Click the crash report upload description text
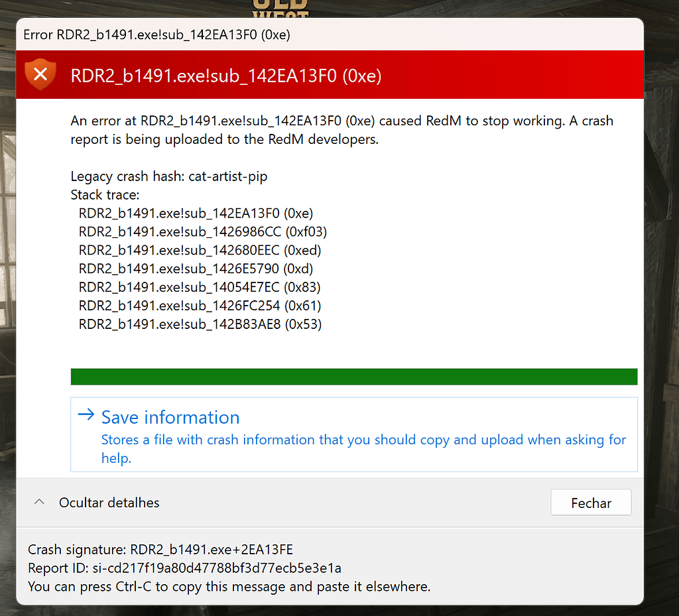Viewport: 679px width, 616px height. (x=341, y=130)
